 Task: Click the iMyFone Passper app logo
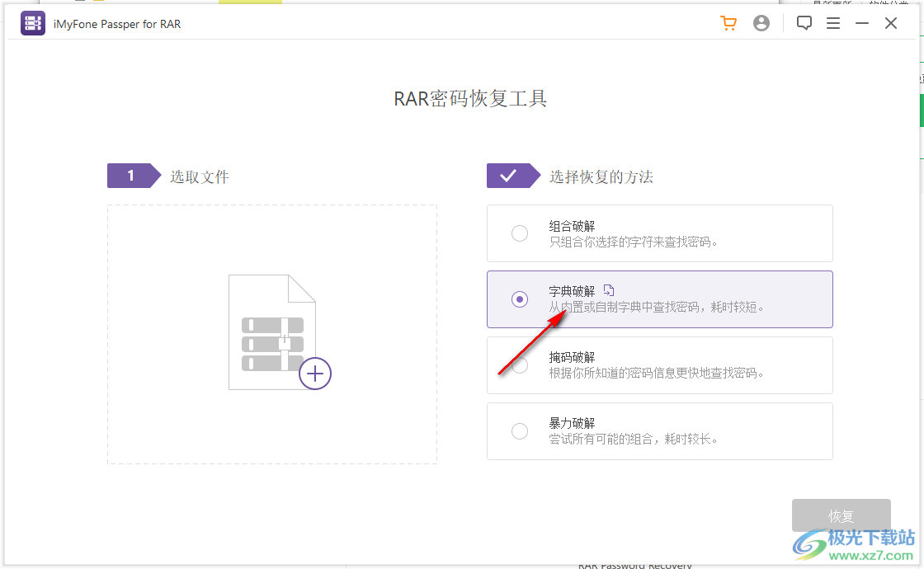point(33,24)
